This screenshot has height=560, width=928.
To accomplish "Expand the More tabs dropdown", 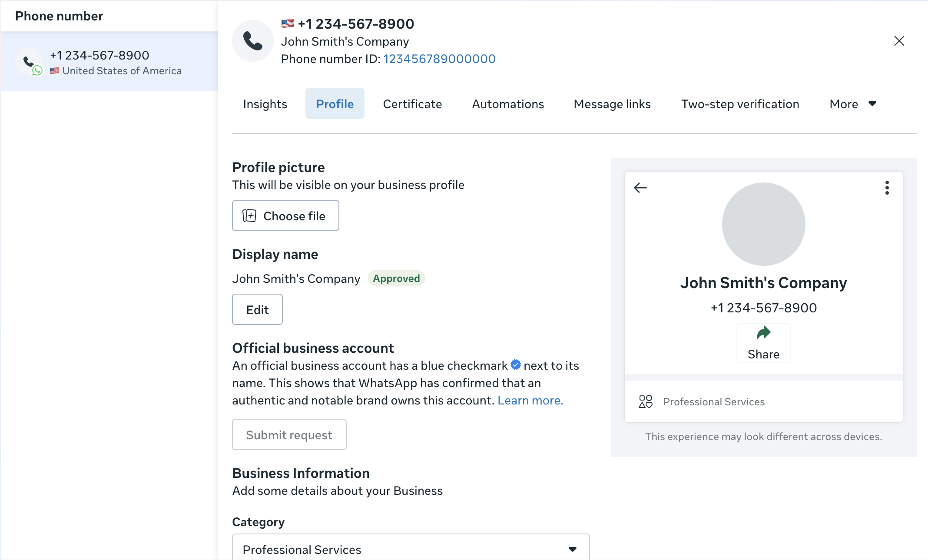I will [853, 104].
